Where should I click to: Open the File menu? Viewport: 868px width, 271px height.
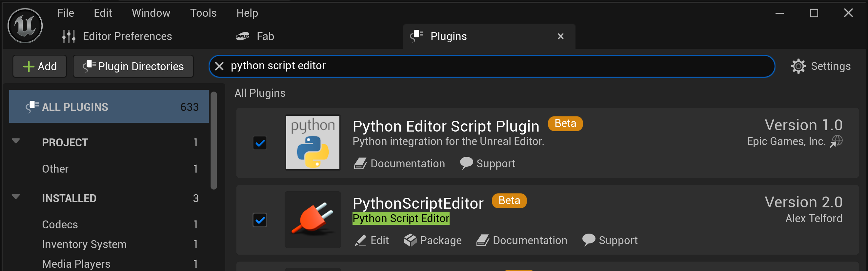coord(66,13)
